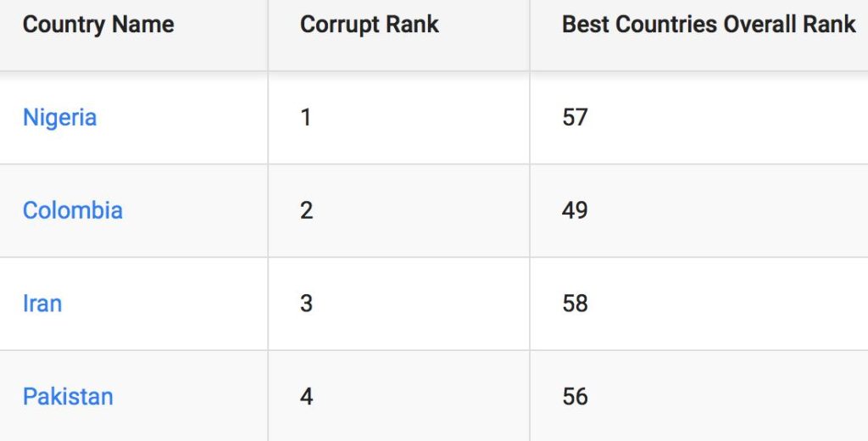868x441 pixels.
Task: Select Colombia's Corrupt Rank cell showing 2
Action: click(x=307, y=210)
